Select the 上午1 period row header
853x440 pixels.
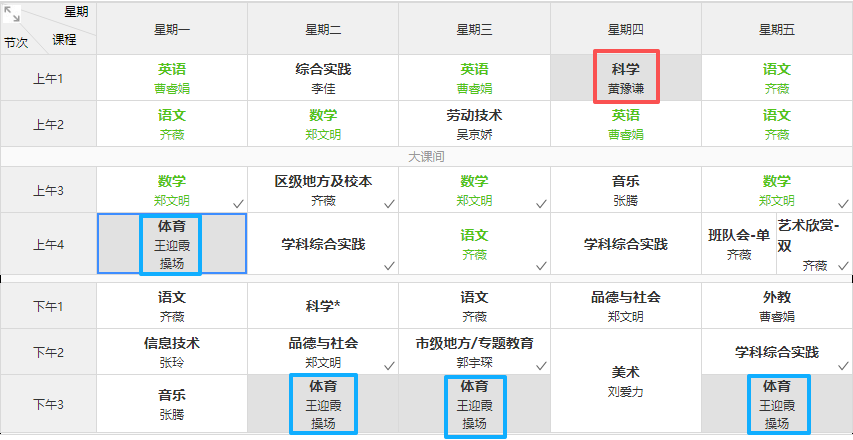pyautogui.click(x=48, y=78)
